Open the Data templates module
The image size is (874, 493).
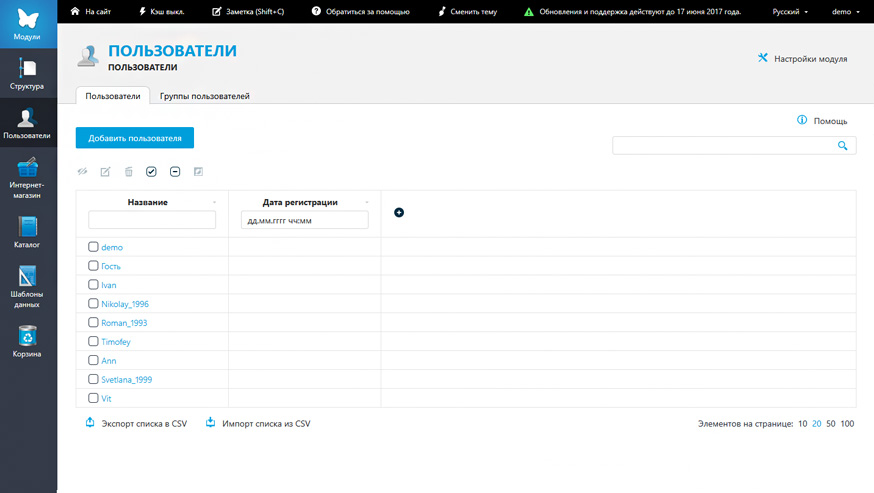[x=28, y=287]
